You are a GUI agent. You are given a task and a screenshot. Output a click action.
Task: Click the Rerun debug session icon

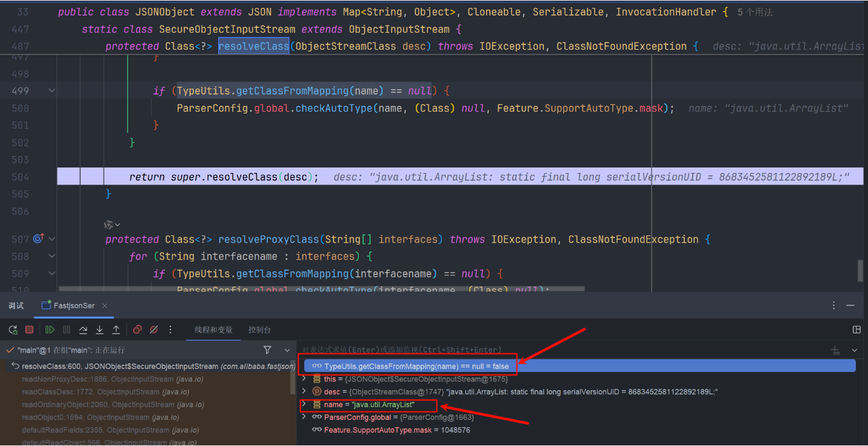pos(13,329)
